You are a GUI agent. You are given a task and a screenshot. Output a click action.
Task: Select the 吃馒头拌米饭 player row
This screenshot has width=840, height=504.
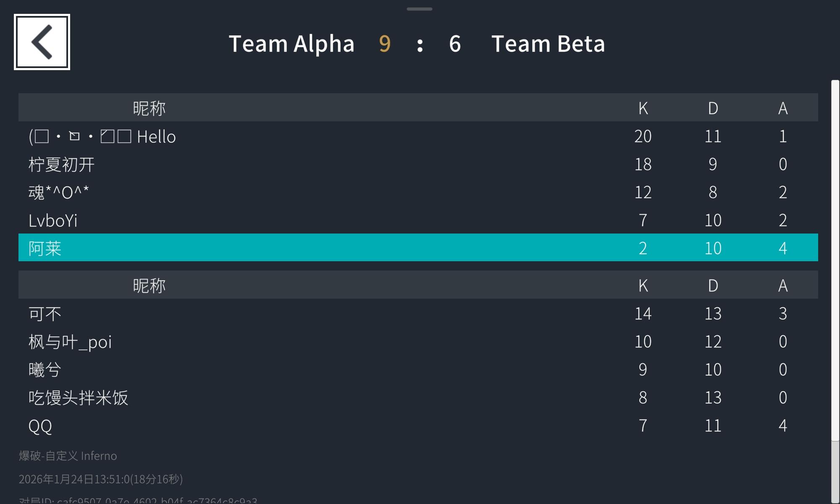pyautogui.click(x=418, y=397)
